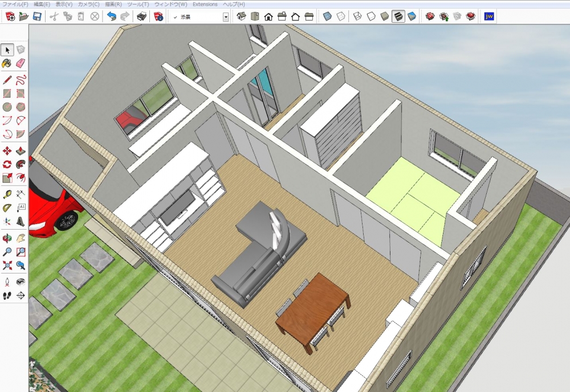
Task: Select the Rectangle tool
Action: point(7,93)
